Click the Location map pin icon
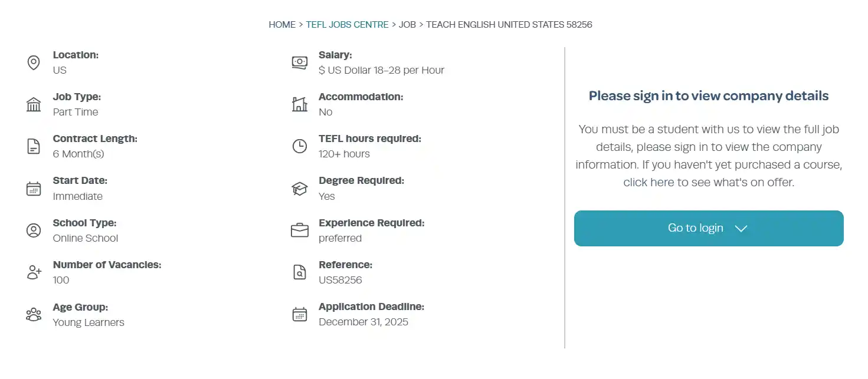This screenshot has width=868, height=379. 34,62
